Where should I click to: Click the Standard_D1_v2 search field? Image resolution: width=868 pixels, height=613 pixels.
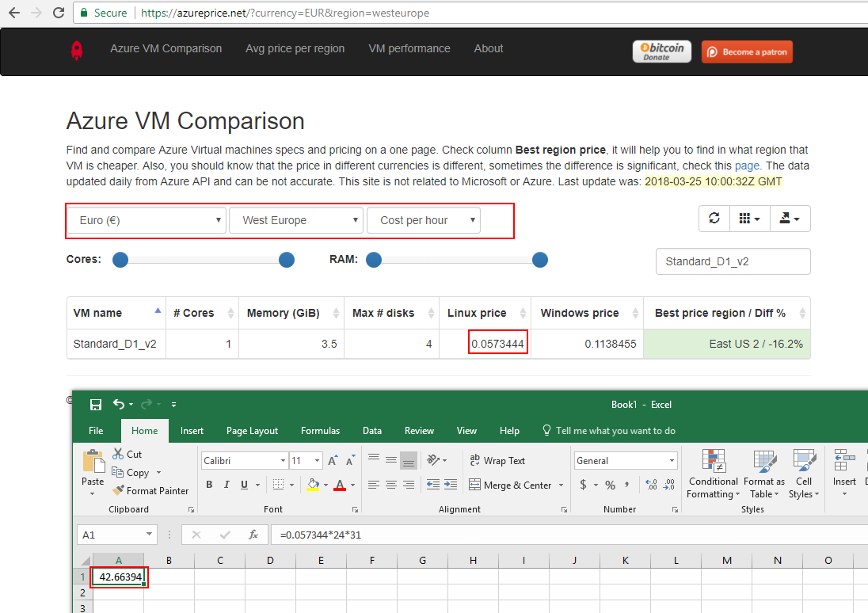(733, 261)
